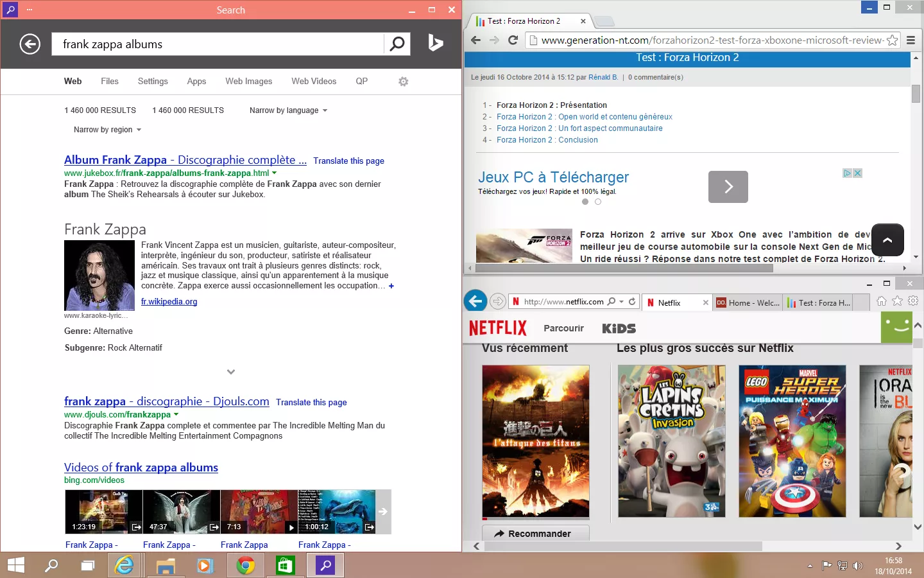Screen dimensions: 924x578
Task: Select the Web Images tab
Action: coord(249,81)
